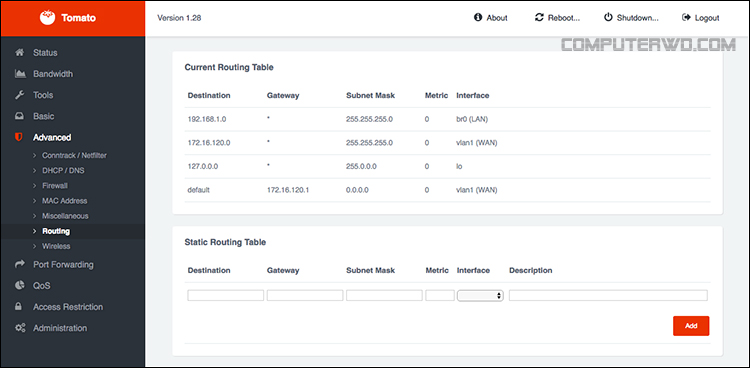Open Bandwidth via its chart icon

point(20,74)
